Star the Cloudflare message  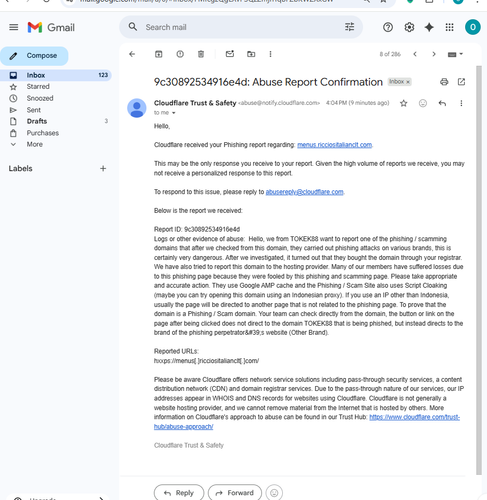coord(404,103)
